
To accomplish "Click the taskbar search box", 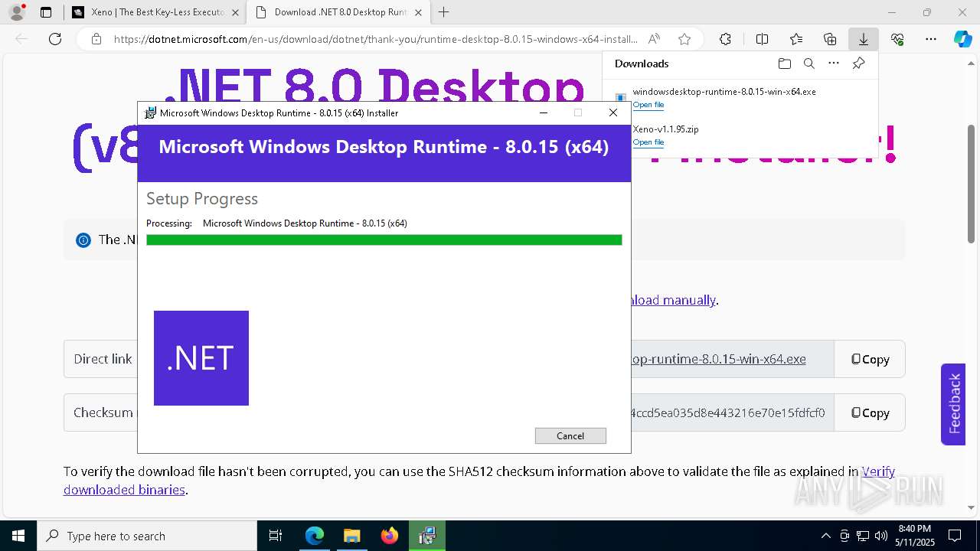I will click(x=147, y=536).
